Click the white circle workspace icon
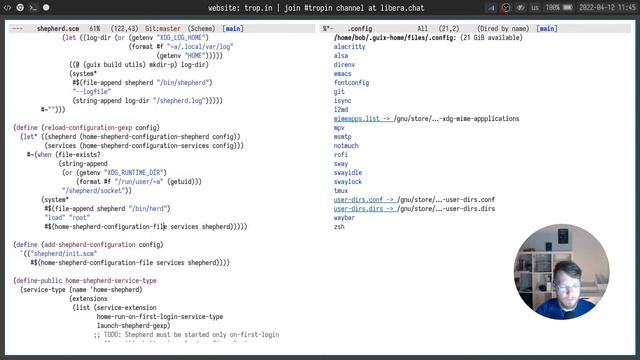Image resolution: width=640 pixels, height=360 pixels. [46, 7]
